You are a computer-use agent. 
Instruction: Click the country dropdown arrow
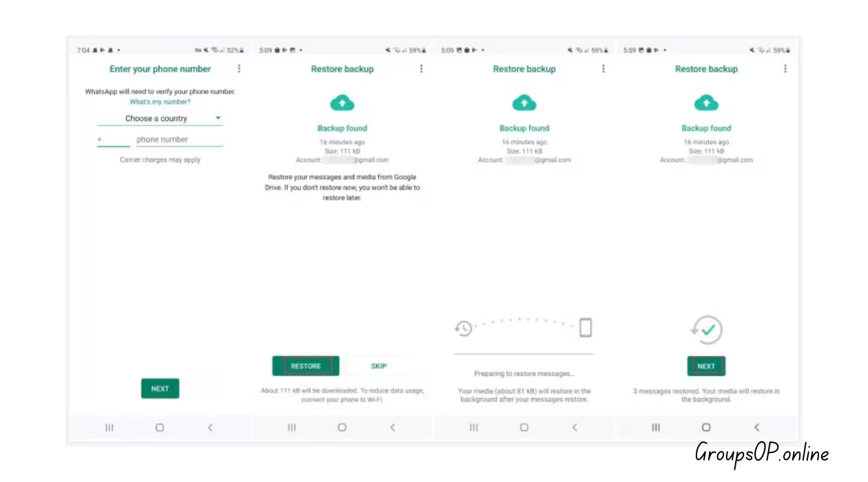click(x=218, y=118)
